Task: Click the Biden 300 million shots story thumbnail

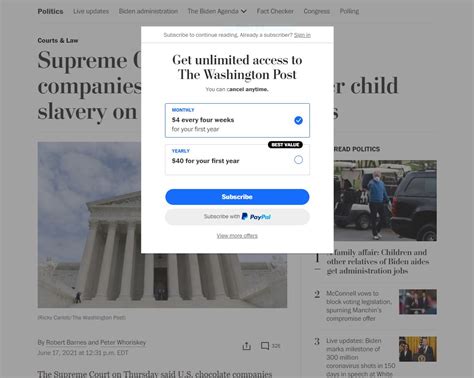Action: [x=418, y=349]
